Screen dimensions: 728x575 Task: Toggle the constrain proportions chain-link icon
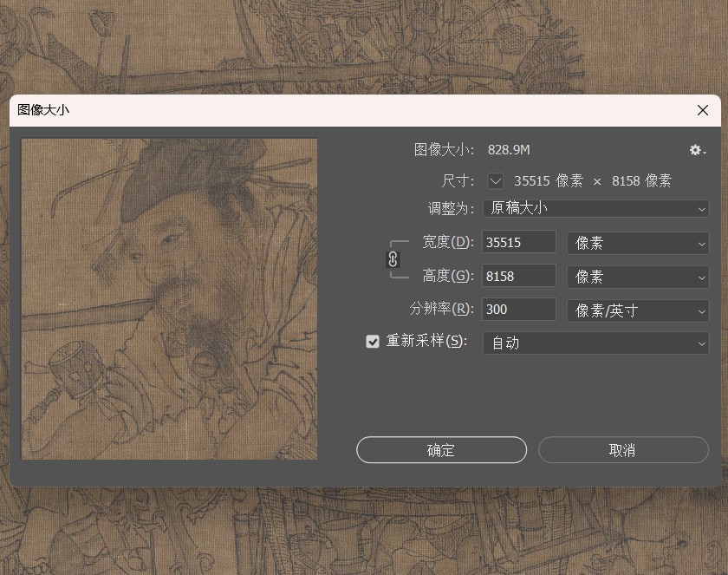tap(393, 259)
